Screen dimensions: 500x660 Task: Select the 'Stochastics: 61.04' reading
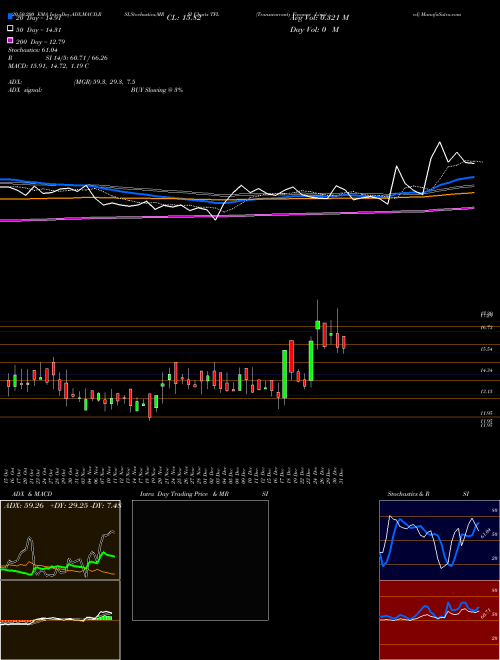tap(33, 50)
